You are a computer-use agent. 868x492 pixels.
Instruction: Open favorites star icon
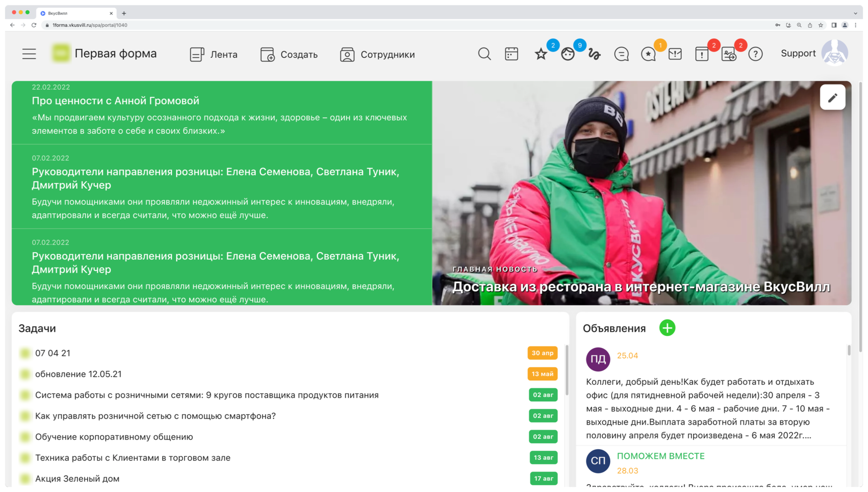(541, 55)
